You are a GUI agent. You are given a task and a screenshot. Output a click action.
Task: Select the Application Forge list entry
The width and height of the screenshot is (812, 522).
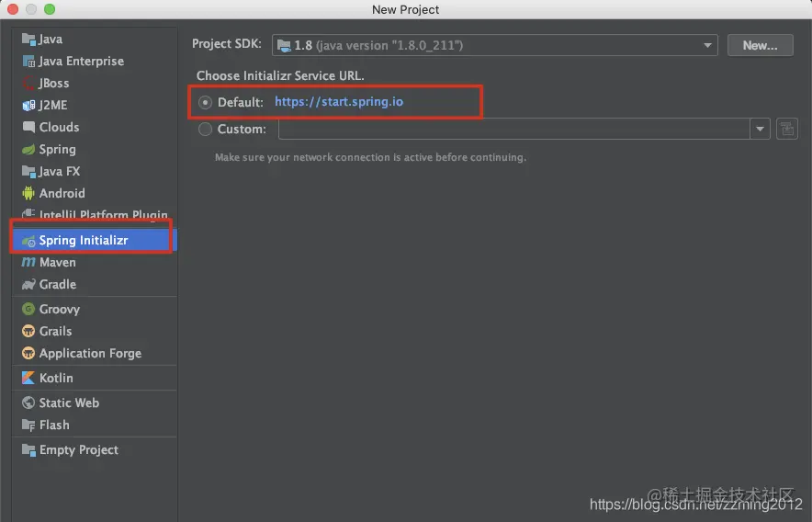pyautogui.click(x=95, y=353)
